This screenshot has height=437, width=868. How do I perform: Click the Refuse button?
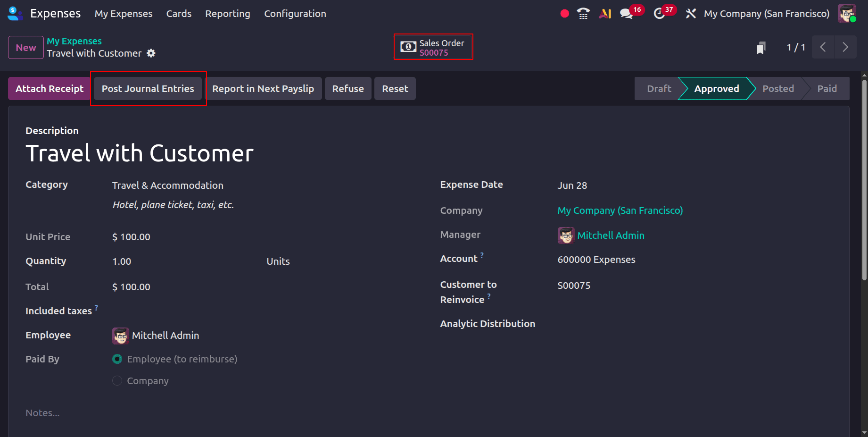tap(348, 89)
